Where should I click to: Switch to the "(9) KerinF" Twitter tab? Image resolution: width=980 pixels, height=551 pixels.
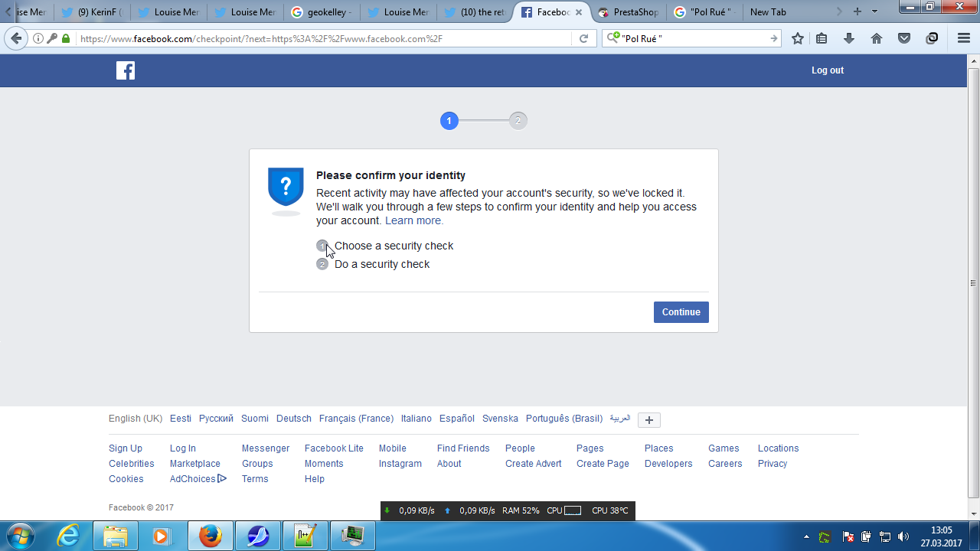click(x=92, y=12)
